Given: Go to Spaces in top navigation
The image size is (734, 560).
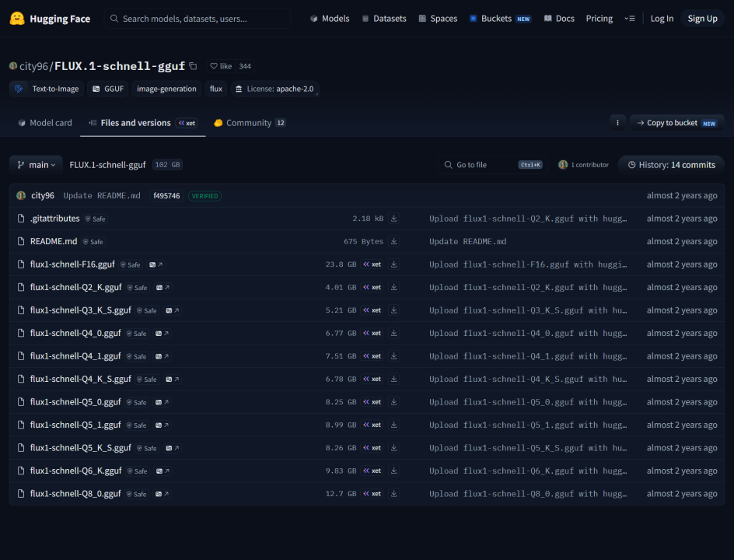Looking at the screenshot, I should point(439,19).
